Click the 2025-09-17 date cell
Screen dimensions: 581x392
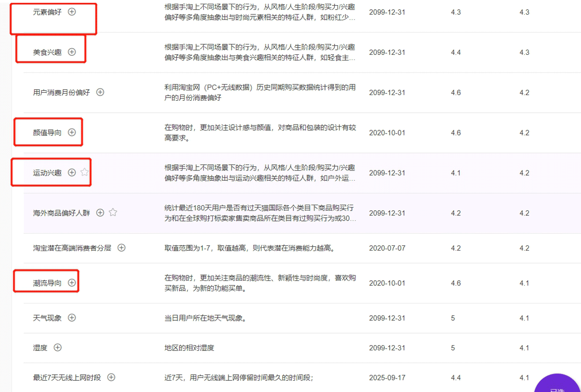pyautogui.click(x=387, y=377)
